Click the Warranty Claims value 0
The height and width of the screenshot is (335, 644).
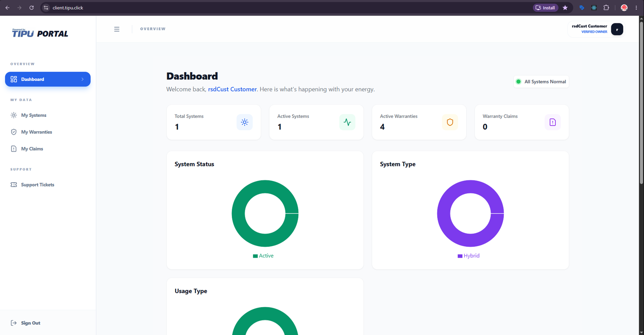485,127
